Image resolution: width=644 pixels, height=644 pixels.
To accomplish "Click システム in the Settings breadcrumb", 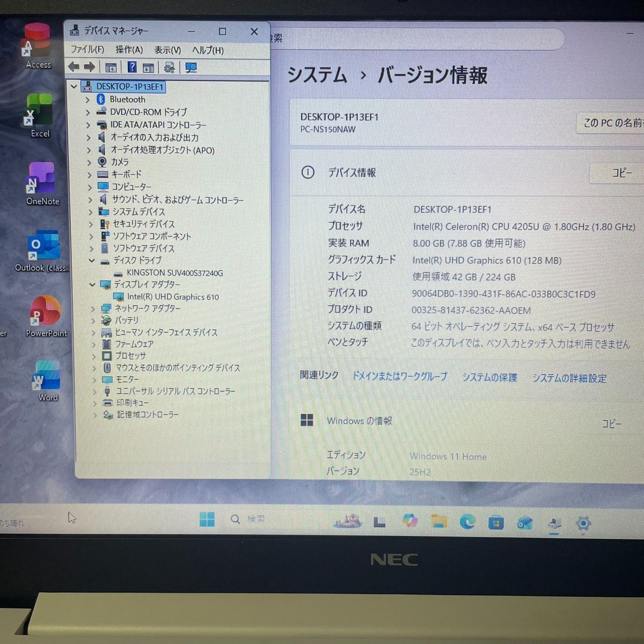I will [317, 75].
